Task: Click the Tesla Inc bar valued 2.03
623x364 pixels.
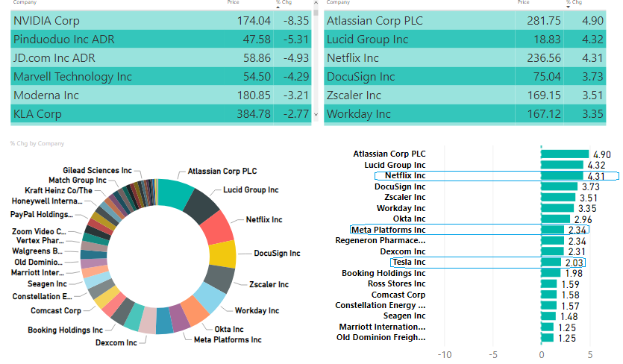Action: 551,263
